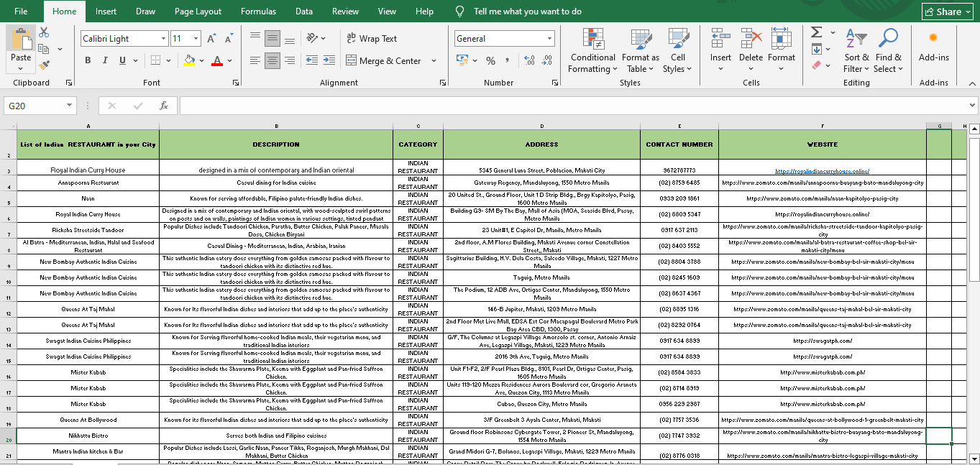980x465 pixels.
Task: Open Find & Select
Action: [888, 50]
